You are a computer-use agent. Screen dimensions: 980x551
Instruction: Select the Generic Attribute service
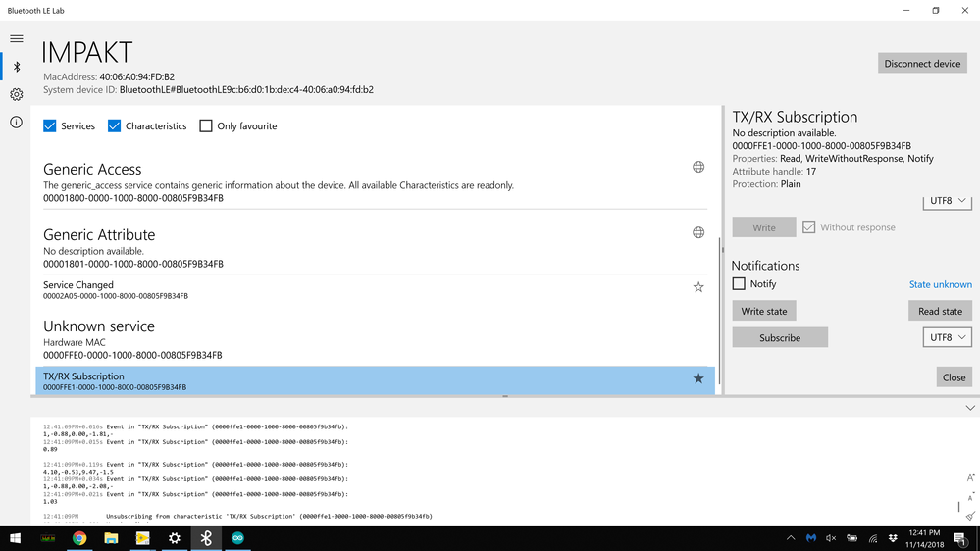pos(375,248)
